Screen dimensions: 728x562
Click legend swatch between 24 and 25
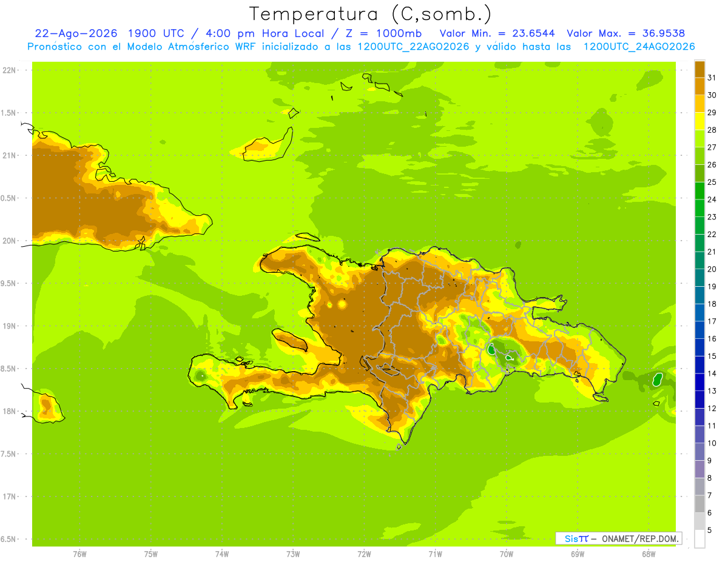click(x=699, y=191)
